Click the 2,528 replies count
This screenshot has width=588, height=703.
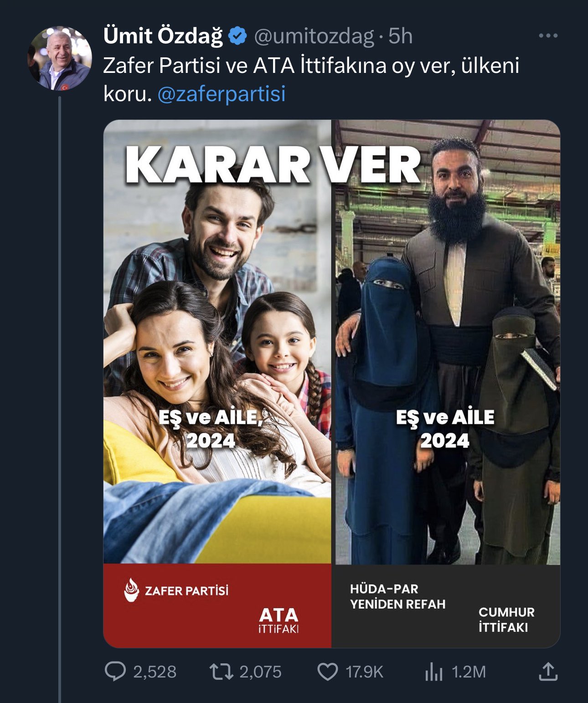point(155,672)
